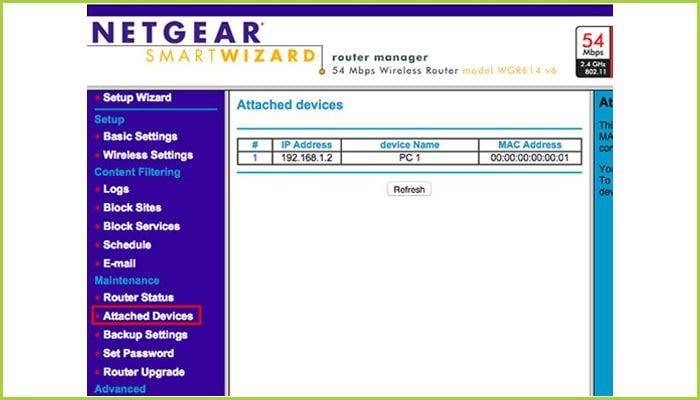This screenshot has height=400, width=700.
Task: Select the 192.168.1.2 IP cell
Action: click(x=307, y=158)
